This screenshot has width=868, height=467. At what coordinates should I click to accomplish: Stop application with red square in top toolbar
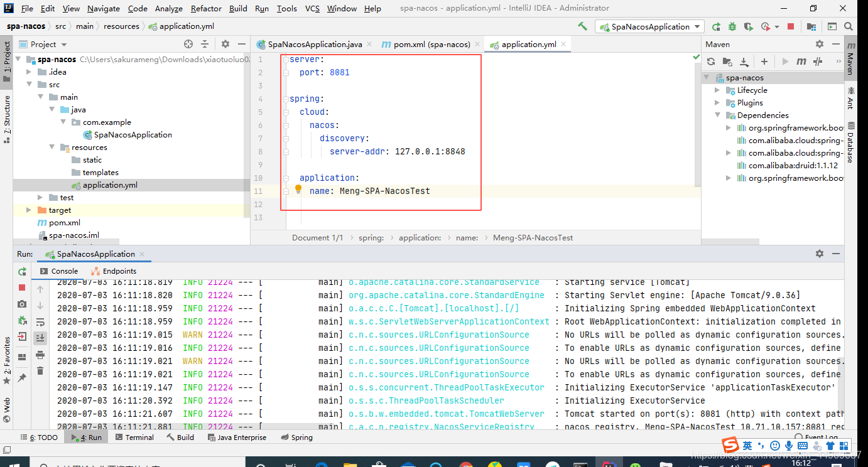tap(791, 26)
